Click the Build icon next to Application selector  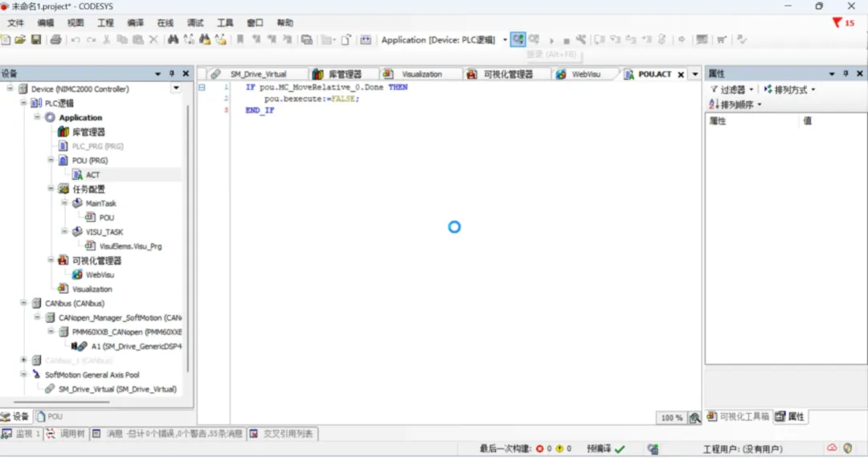coord(366,39)
